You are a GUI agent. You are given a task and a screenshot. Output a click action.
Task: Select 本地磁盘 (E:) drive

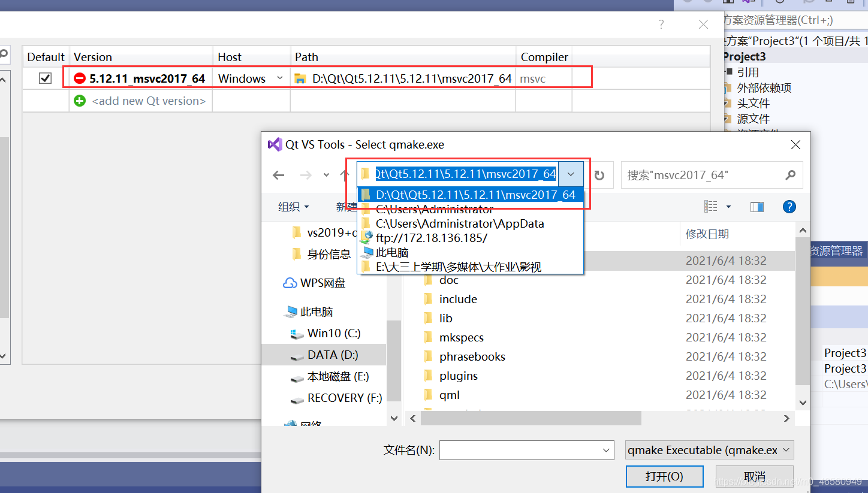[x=329, y=376]
